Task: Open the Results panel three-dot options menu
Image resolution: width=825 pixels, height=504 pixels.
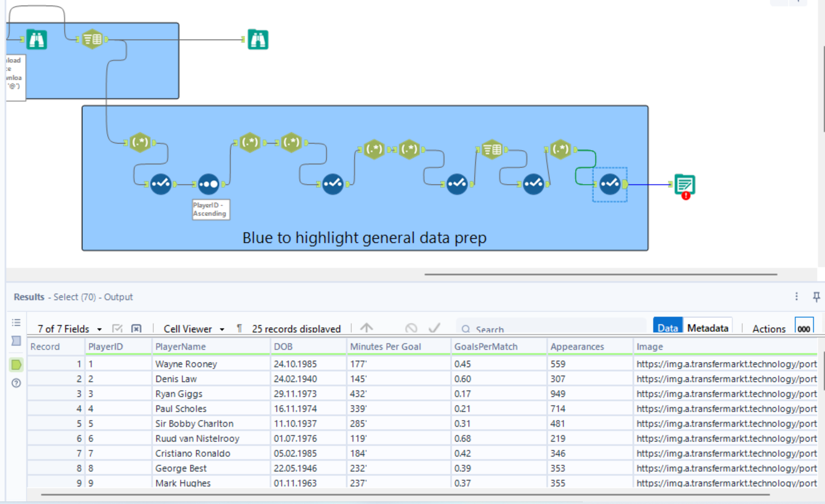Action: point(797,296)
